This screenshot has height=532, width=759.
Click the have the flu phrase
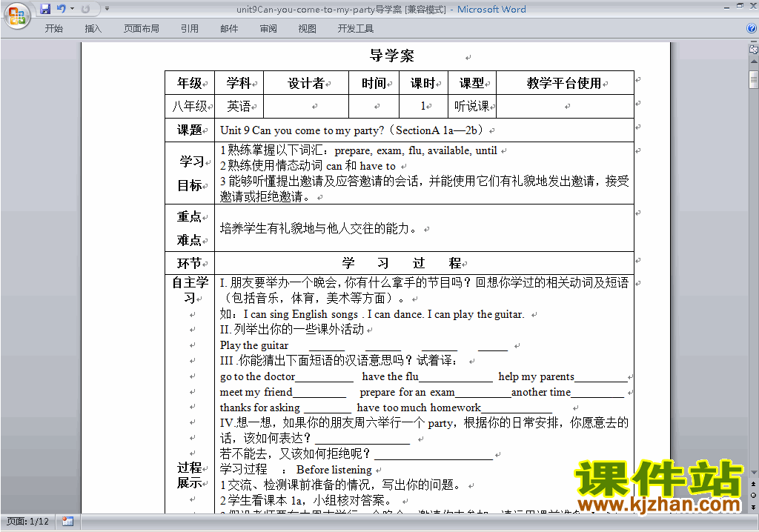tap(390, 376)
